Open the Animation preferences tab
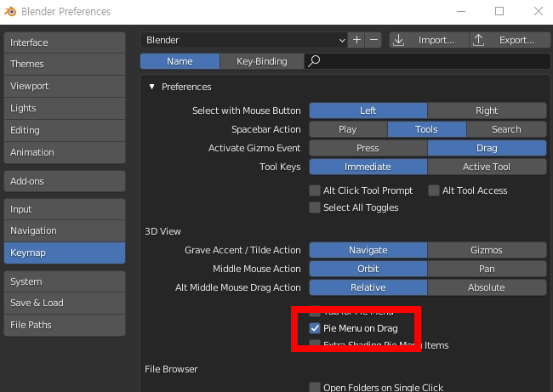This screenshot has width=553, height=392. pos(65,152)
